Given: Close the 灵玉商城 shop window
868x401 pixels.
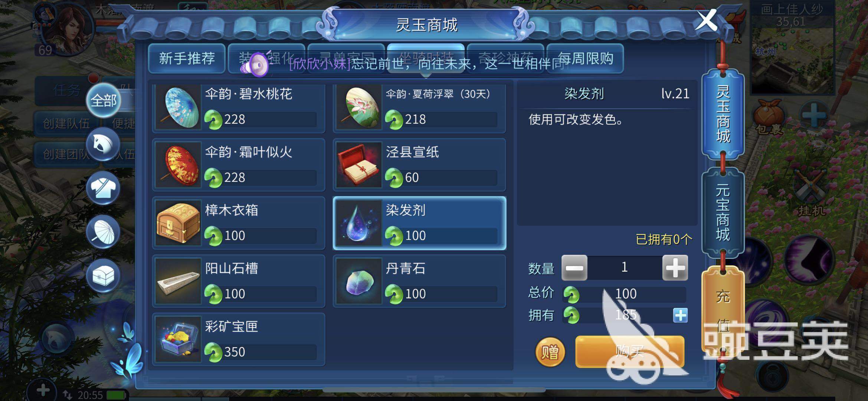Looking at the screenshot, I should (x=706, y=20).
